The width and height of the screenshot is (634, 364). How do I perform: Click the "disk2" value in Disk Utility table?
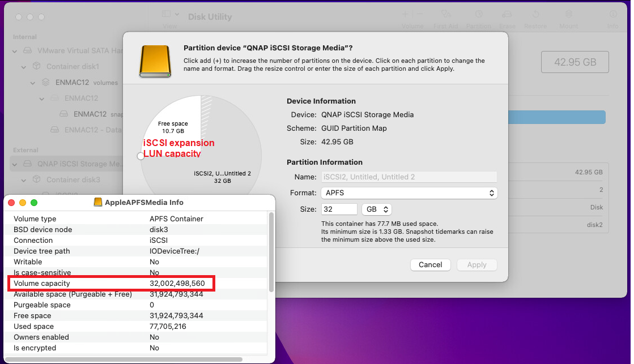(x=594, y=225)
